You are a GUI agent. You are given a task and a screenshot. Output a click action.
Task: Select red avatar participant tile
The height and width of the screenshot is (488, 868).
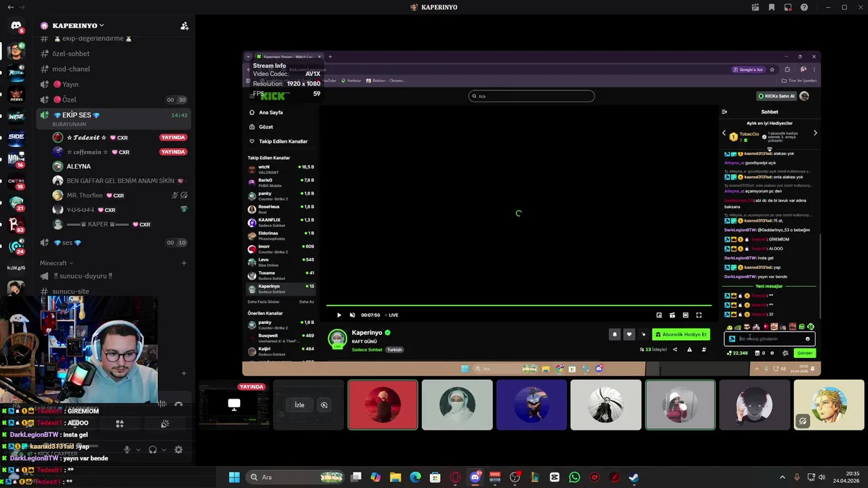point(383,405)
